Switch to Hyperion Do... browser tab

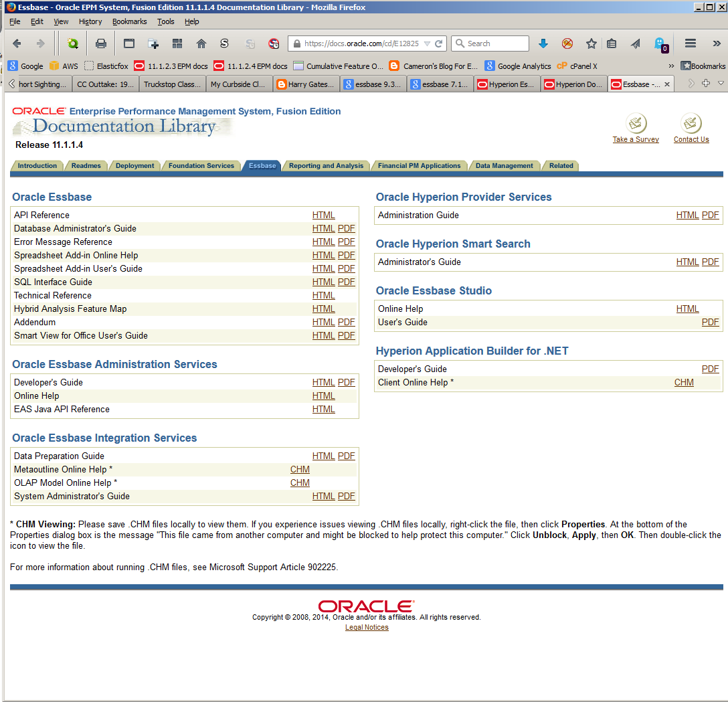(x=574, y=84)
